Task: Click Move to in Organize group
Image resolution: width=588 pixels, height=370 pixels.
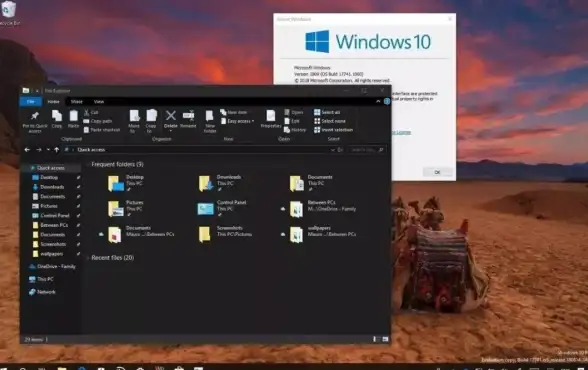Action: [134, 121]
